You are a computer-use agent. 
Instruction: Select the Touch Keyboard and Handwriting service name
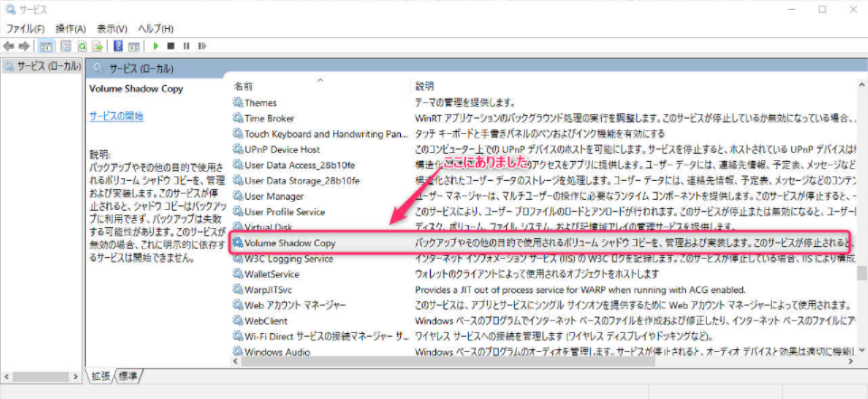coord(326,134)
